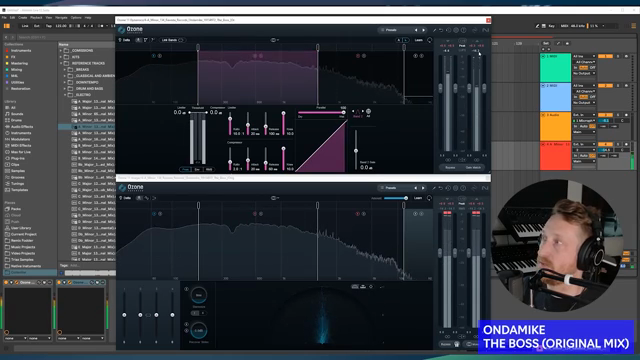The height and width of the screenshot is (360, 640).
Task: Click the Learn button in upper Ozone
Action: (419, 40)
